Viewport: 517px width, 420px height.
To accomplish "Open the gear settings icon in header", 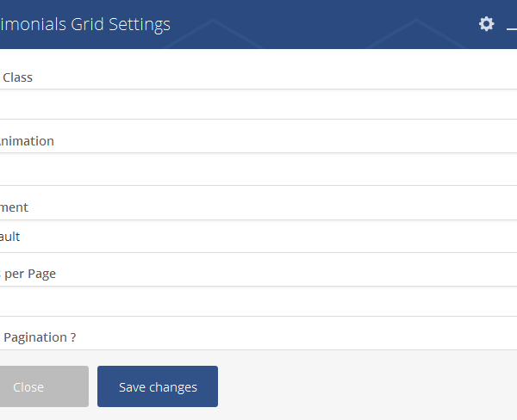I will pyautogui.click(x=487, y=24).
